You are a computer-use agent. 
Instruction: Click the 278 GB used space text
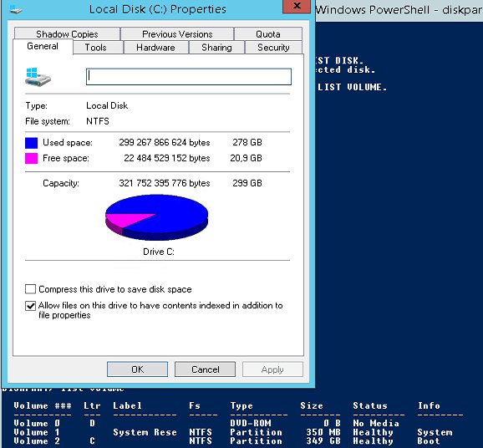click(x=247, y=142)
